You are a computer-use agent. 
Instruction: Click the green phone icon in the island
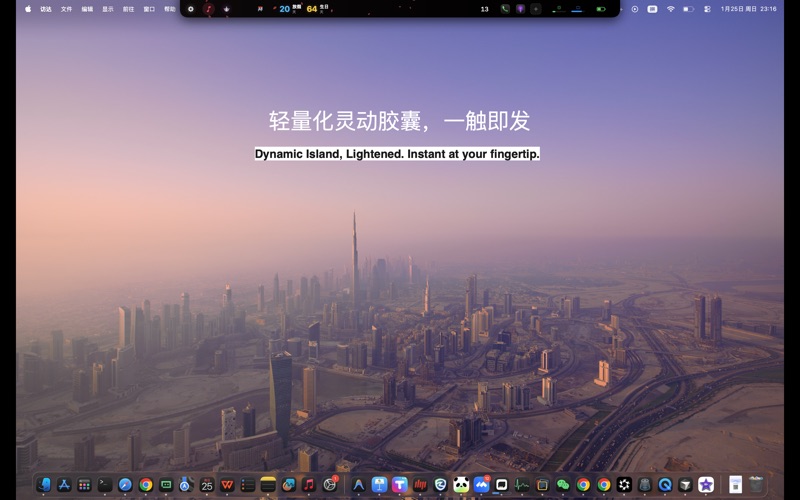(505, 9)
